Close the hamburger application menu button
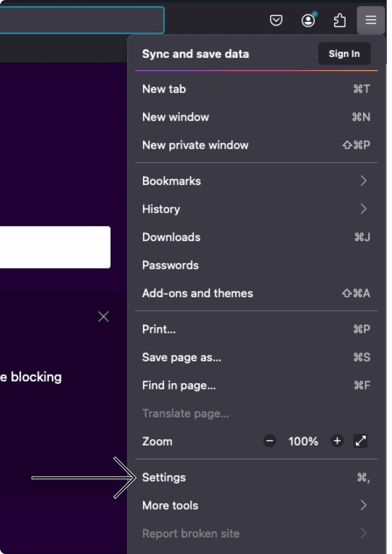 tap(371, 20)
